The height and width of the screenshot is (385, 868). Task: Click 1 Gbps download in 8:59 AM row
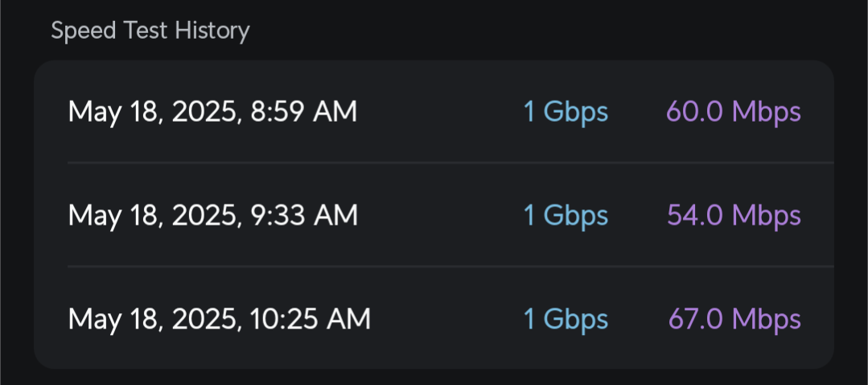pyautogui.click(x=566, y=113)
